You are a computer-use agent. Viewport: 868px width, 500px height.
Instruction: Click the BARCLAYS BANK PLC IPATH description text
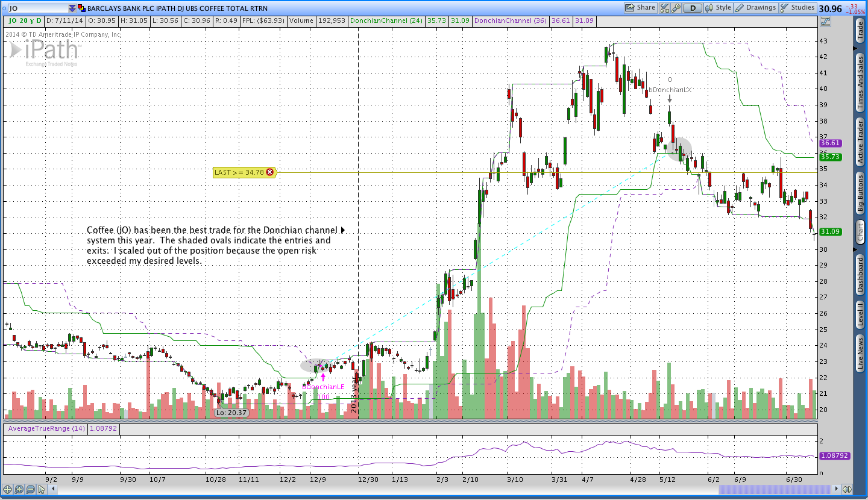178,8
